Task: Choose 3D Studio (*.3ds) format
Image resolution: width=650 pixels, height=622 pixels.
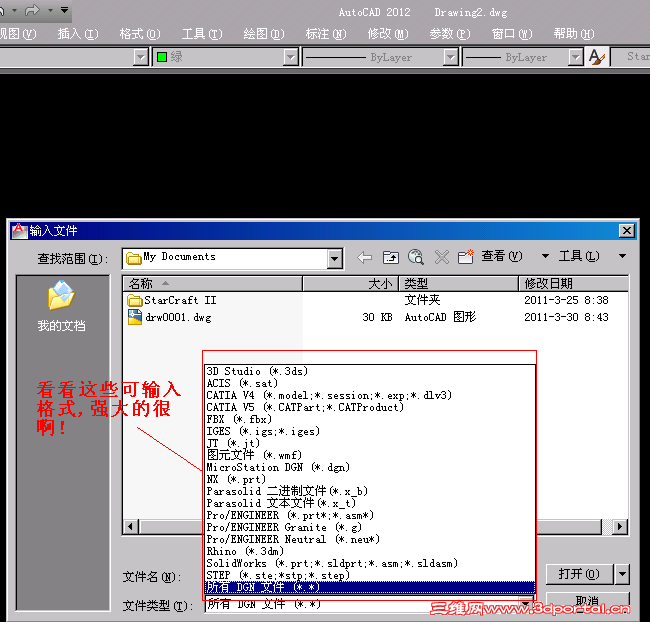Action: point(370,371)
